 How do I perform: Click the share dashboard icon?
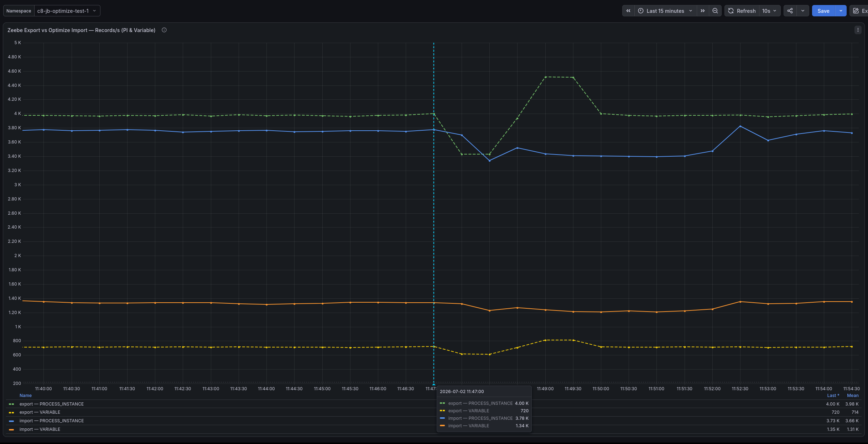tap(790, 11)
